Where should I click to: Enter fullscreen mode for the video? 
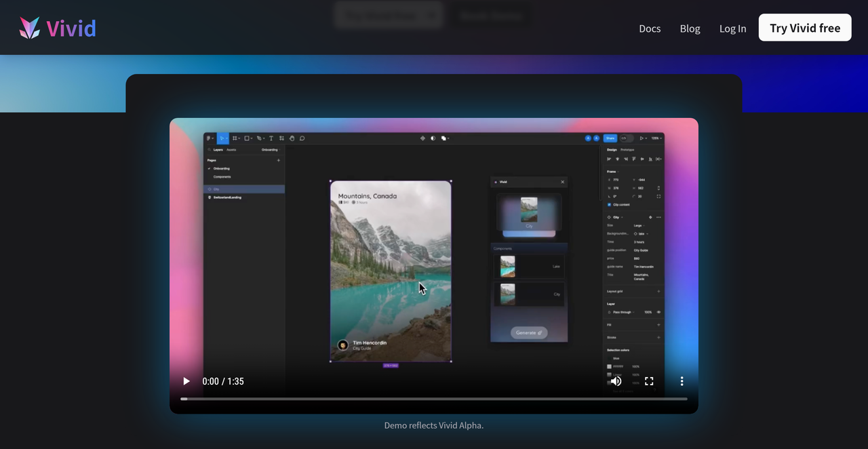click(x=649, y=381)
